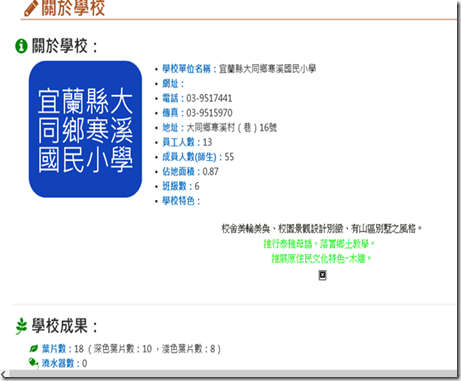Click the 葉片數：18 result line
The width and height of the screenshot is (461, 381).
(131, 349)
